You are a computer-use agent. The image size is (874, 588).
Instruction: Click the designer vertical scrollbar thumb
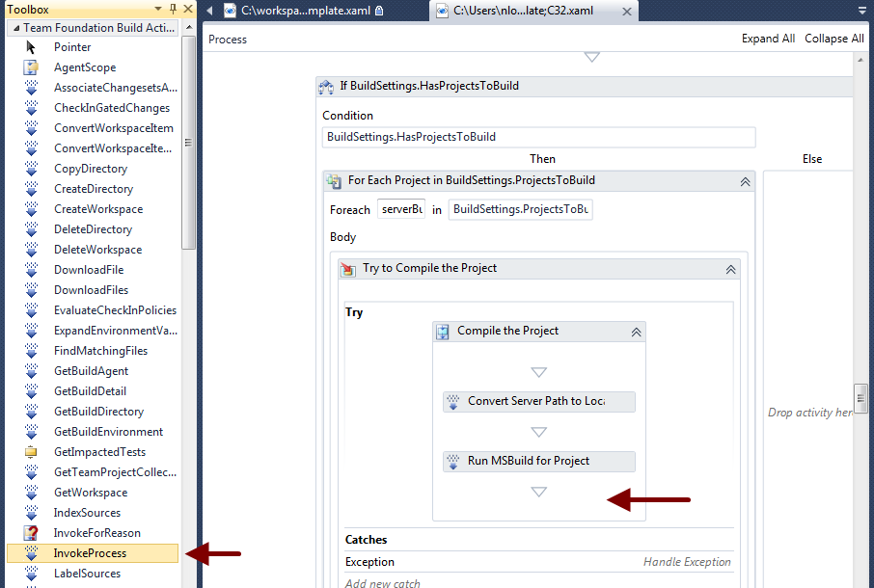point(860,399)
